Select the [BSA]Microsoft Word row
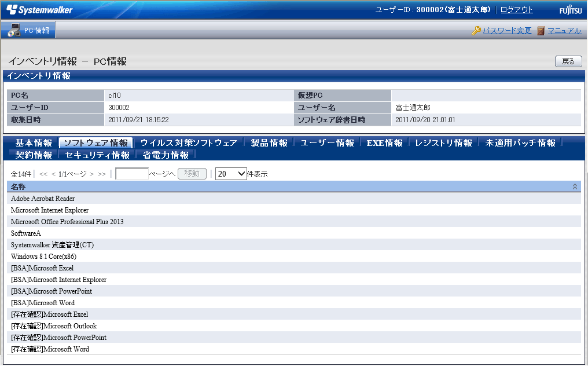 click(x=294, y=302)
